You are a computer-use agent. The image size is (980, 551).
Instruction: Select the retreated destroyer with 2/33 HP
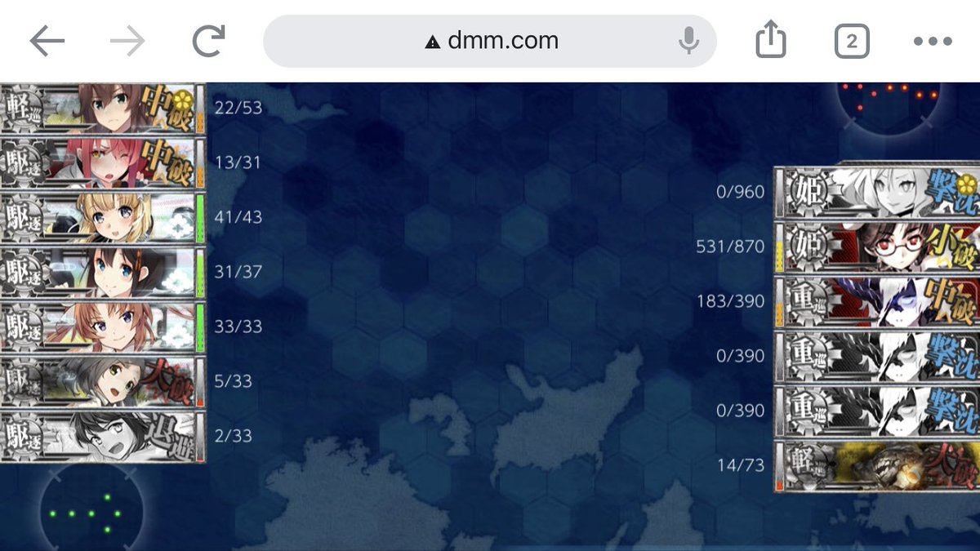pyautogui.click(x=102, y=437)
